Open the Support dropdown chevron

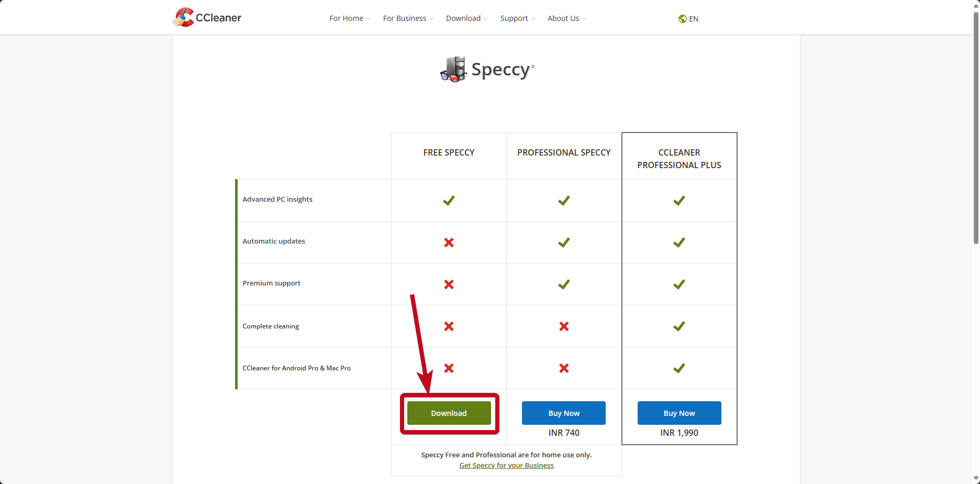533,19
